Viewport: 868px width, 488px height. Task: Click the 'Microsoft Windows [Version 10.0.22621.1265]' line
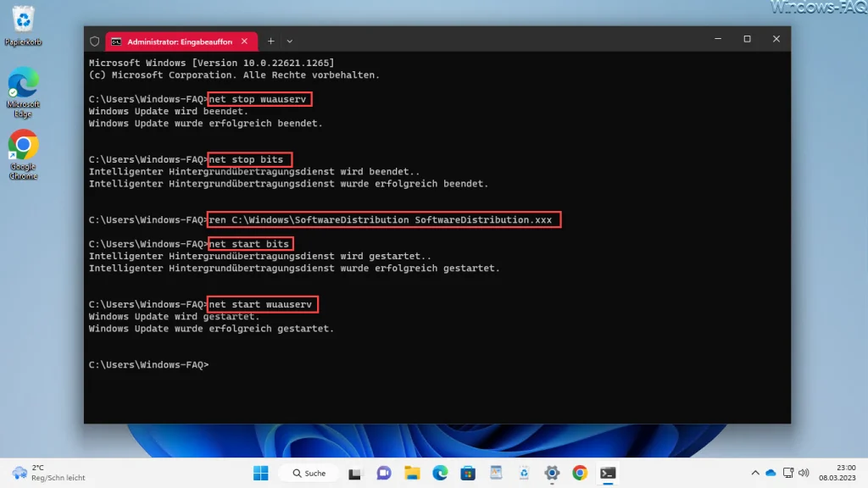click(211, 63)
